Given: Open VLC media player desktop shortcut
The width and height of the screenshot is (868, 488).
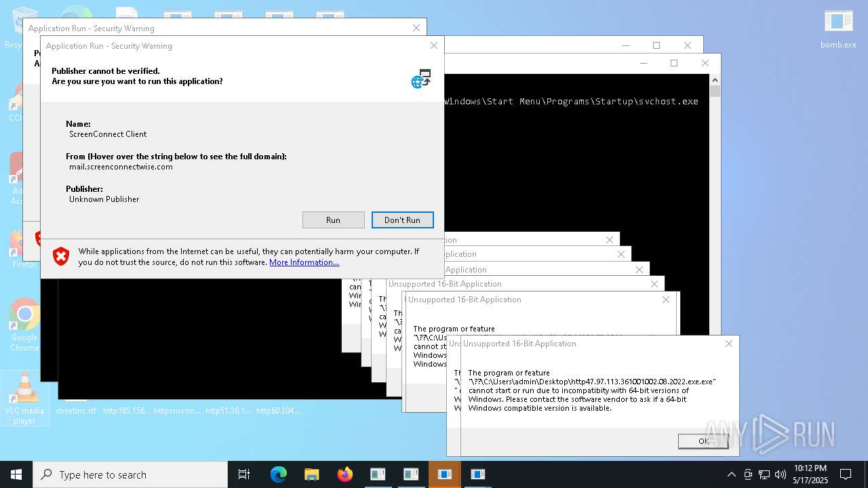Looking at the screenshot, I should (x=24, y=399).
